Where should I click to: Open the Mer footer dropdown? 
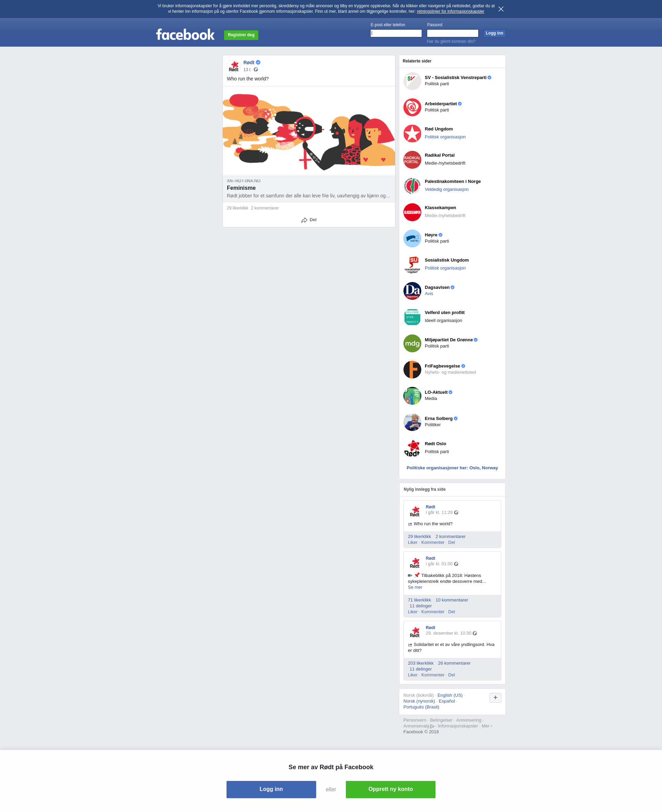[487, 726]
